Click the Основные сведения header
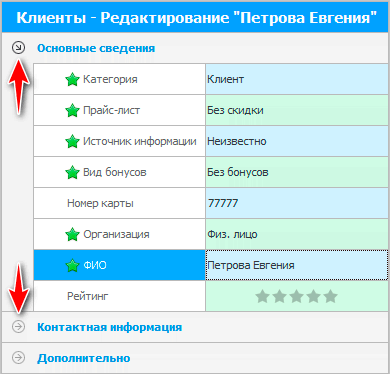The height and width of the screenshot is (374, 390). click(x=96, y=48)
